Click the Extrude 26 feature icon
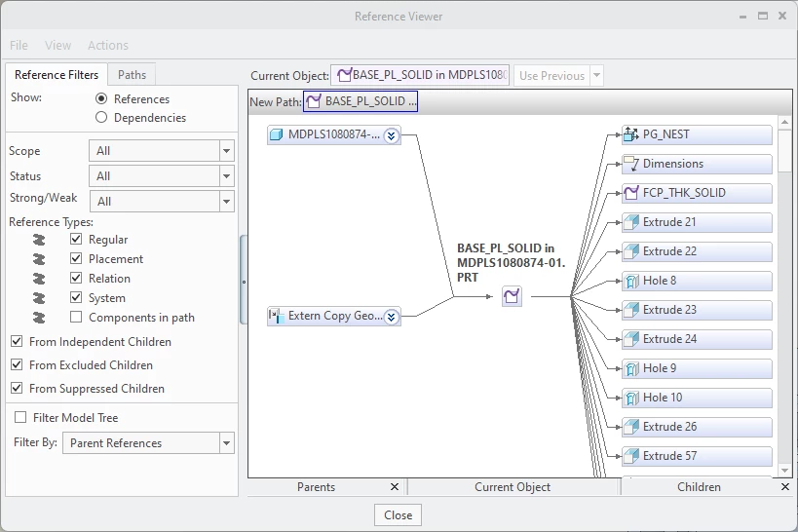The image size is (798, 532). (x=631, y=427)
